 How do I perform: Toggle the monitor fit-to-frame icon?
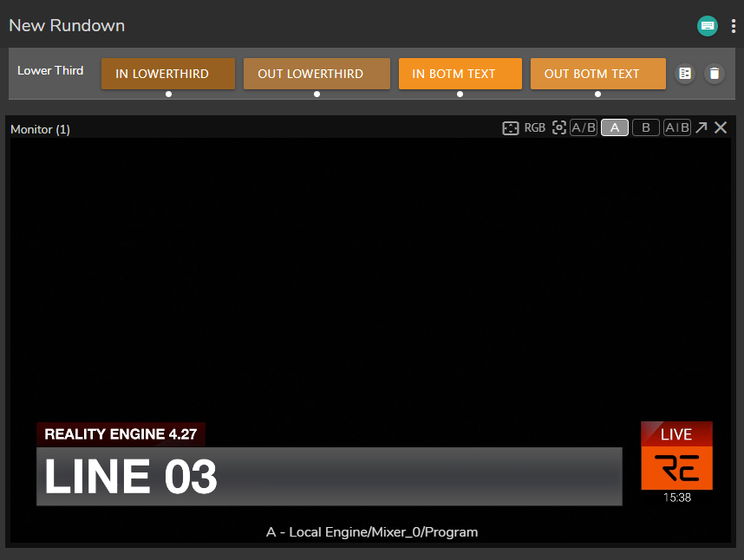click(511, 128)
